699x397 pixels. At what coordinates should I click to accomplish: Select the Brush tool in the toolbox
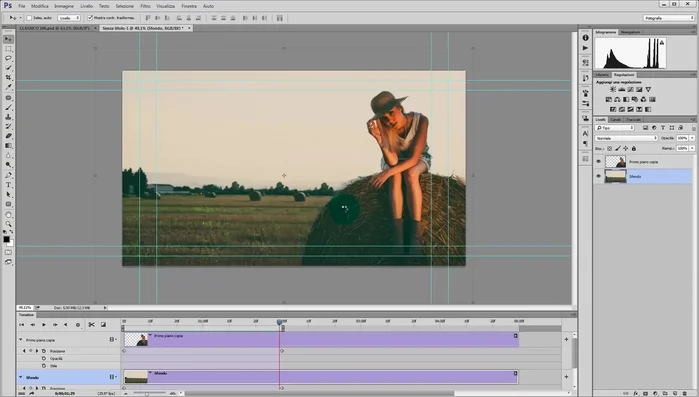(8, 107)
